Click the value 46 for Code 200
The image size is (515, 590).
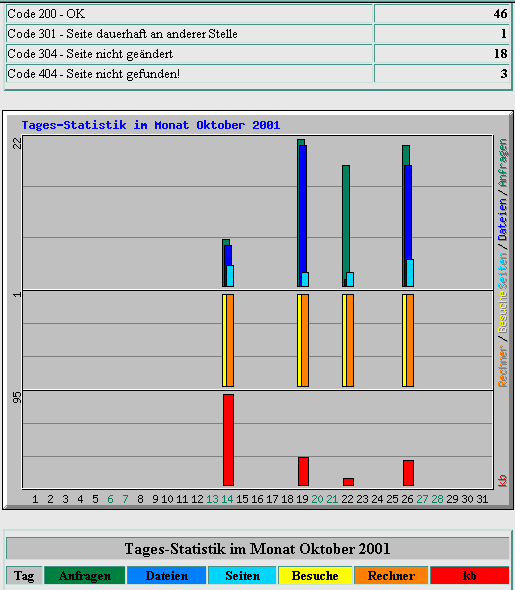tap(500, 14)
